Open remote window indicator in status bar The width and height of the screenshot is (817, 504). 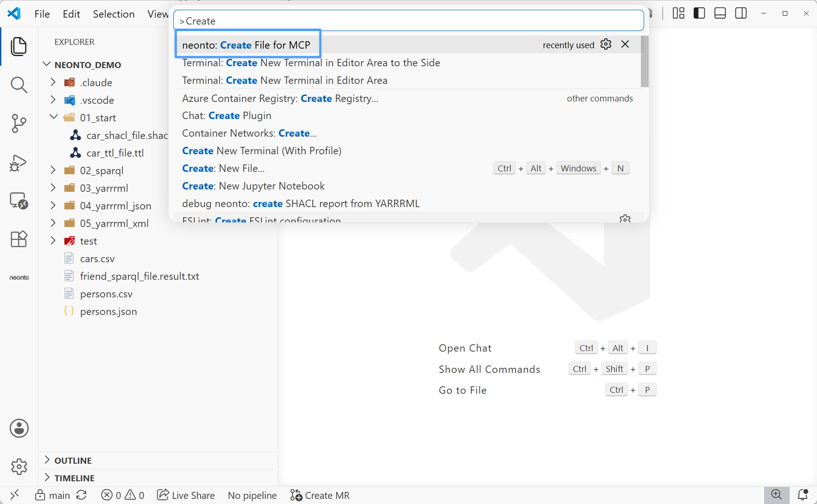tap(14, 495)
